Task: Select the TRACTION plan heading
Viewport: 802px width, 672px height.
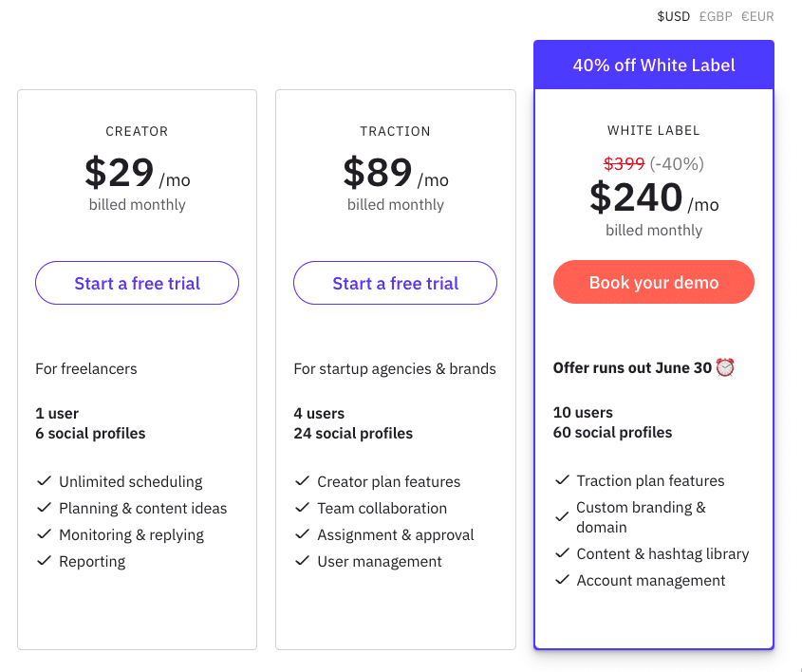Action: (x=395, y=131)
